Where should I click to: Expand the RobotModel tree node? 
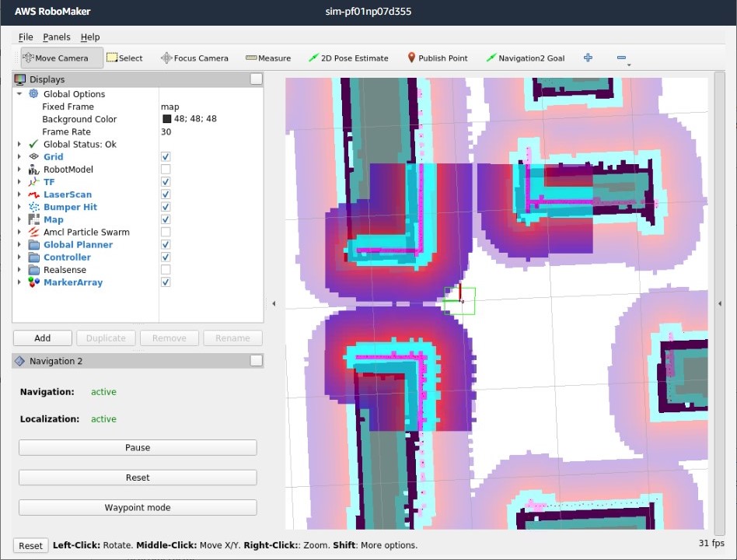click(19, 170)
